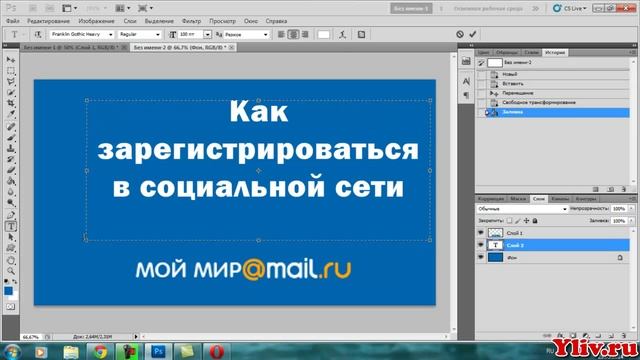Switch to the Каналы tab
Image resolution: width=640 pixels, height=360 pixels.
[x=560, y=199]
